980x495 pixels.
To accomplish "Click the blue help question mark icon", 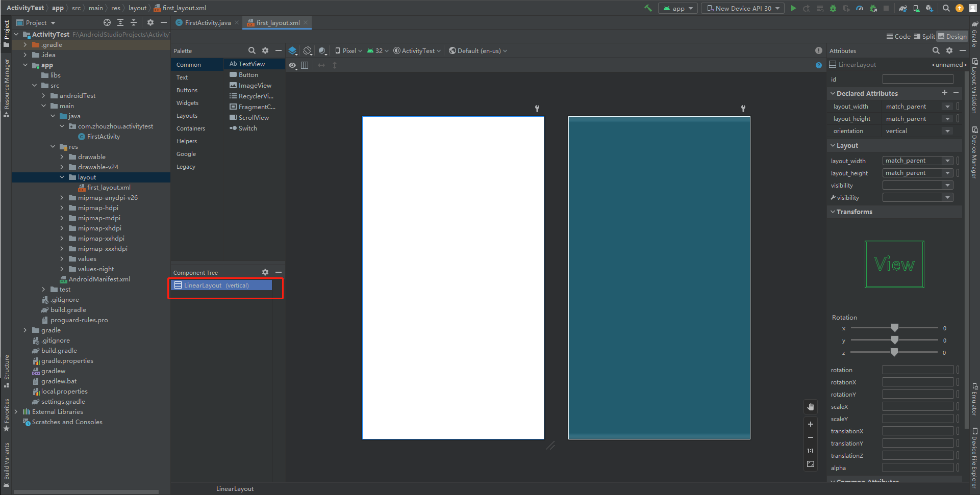I will [x=819, y=65].
